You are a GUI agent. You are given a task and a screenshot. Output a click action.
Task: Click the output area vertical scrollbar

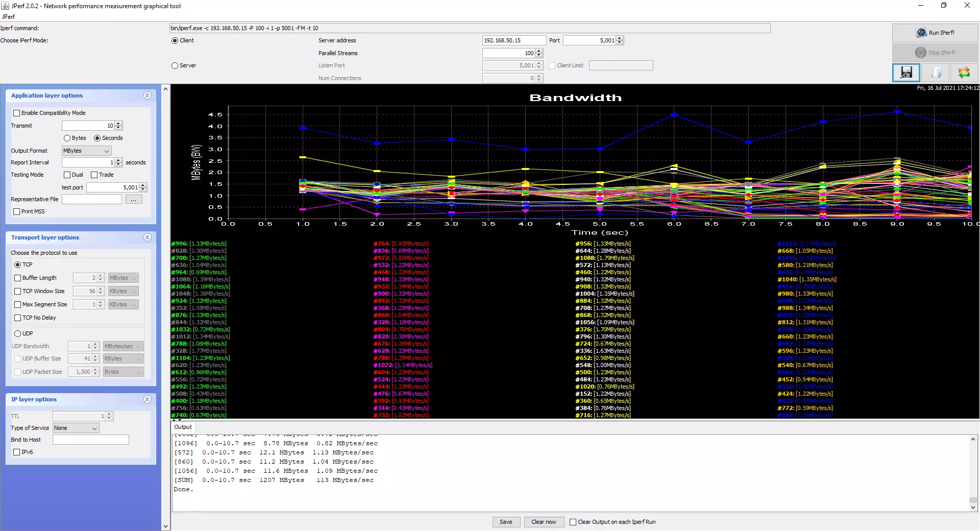pyautogui.click(x=973, y=473)
